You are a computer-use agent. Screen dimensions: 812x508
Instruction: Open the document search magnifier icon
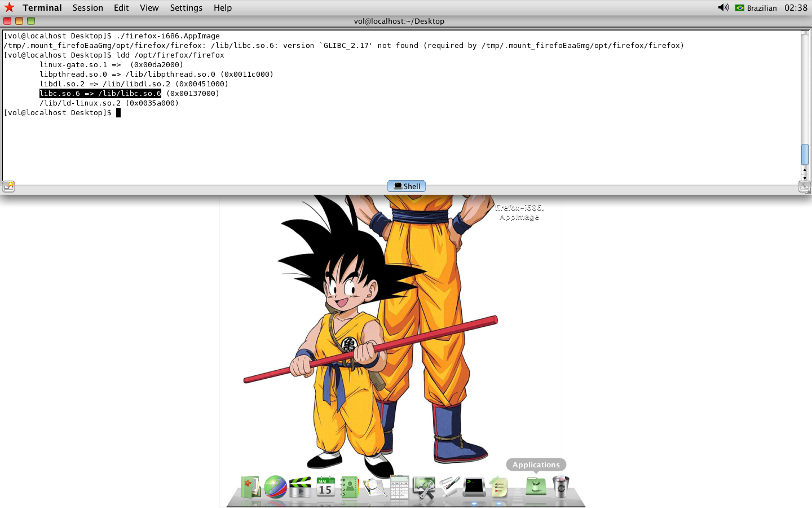point(374,487)
